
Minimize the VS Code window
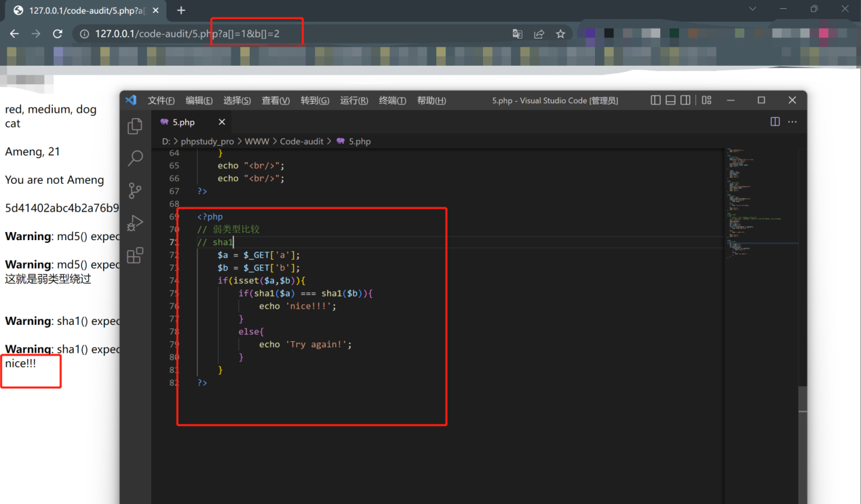[731, 100]
